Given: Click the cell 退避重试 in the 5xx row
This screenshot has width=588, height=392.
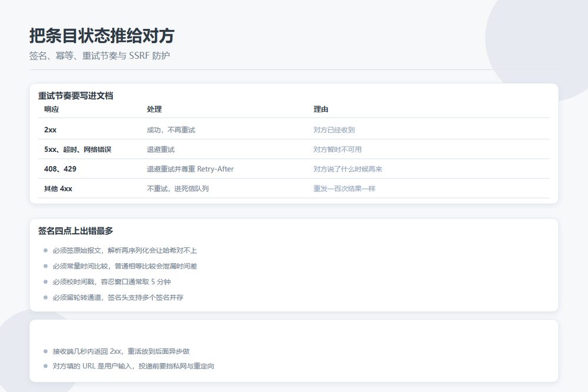Looking at the screenshot, I should (161, 150).
